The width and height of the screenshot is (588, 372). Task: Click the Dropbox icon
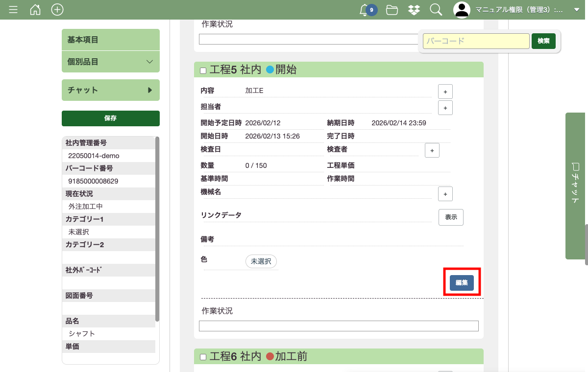pyautogui.click(x=414, y=10)
